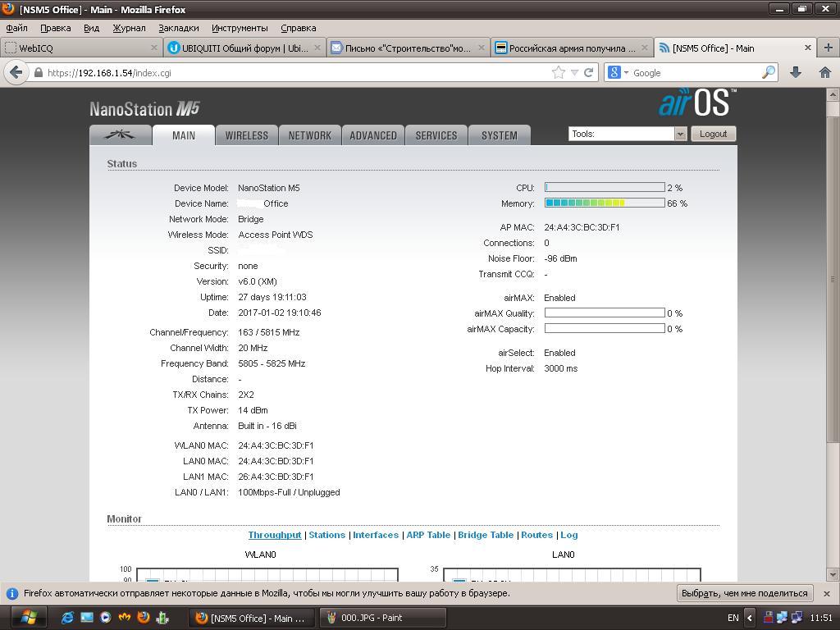Screen dimensions: 840x630
Task: Open the Routes link
Action: (536, 535)
